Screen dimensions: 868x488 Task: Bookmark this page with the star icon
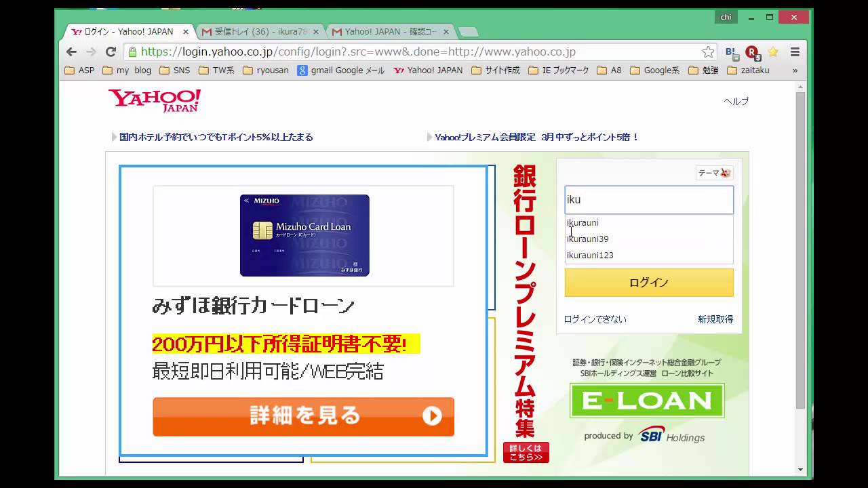708,52
